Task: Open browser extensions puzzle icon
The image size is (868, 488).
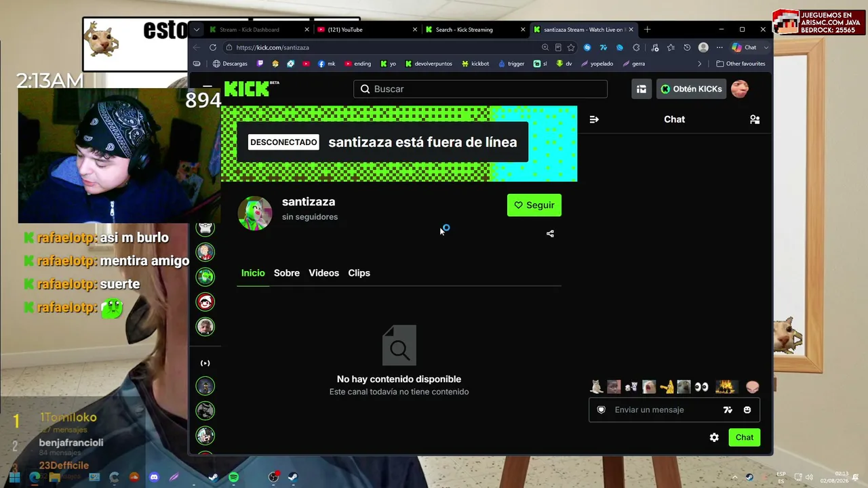Action: pos(636,47)
